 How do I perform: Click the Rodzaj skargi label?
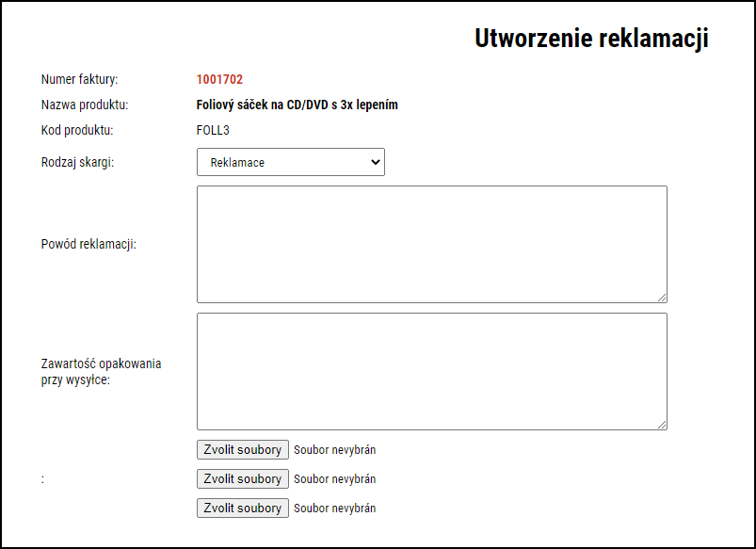pyautogui.click(x=77, y=162)
